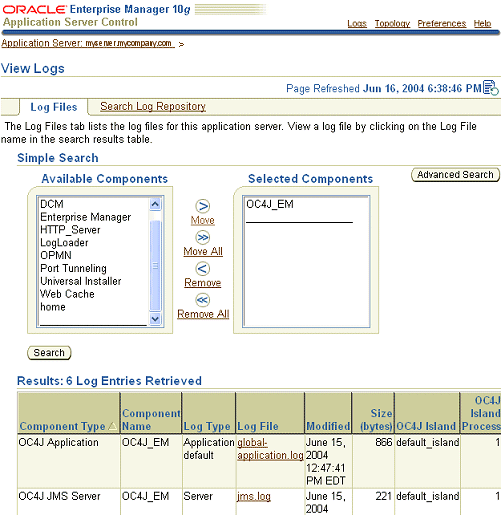Click the sort arrow beside Component Type

point(113,426)
